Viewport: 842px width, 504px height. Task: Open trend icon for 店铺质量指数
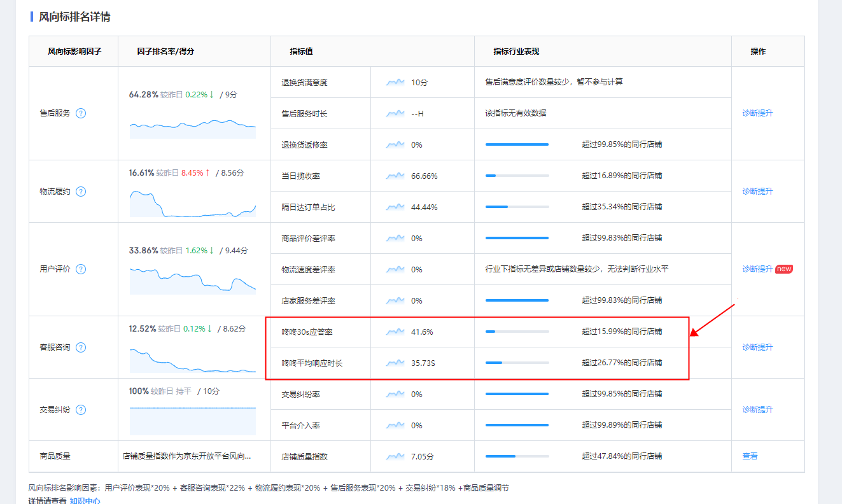point(395,456)
